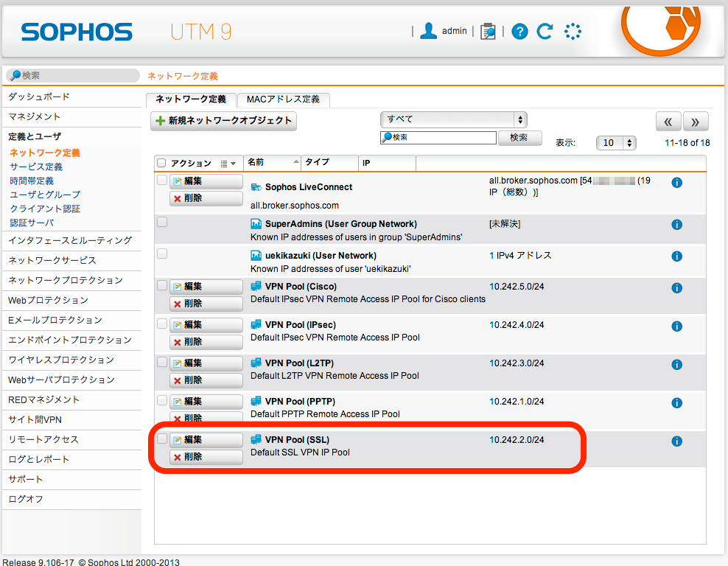Check the SuperAdmins row checkbox
The height and width of the screenshot is (566, 728).
pyautogui.click(x=162, y=222)
